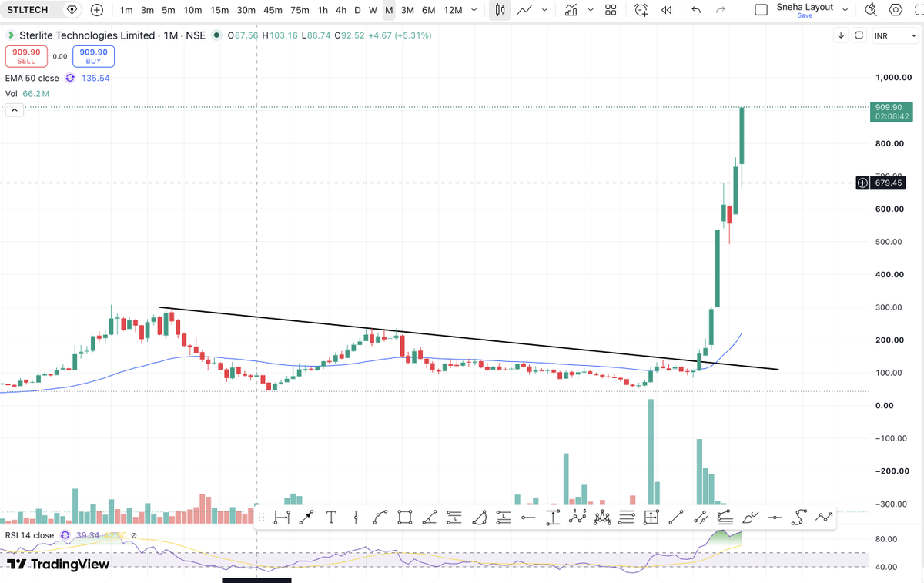Viewport: 924px width, 583px height.
Task: Switch to the 1m timeframe
Action: point(127,10)
